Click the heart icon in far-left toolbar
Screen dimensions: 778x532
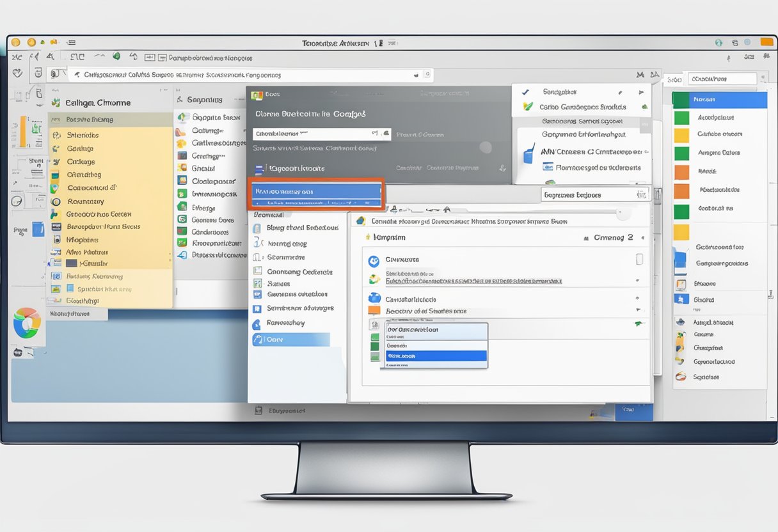click(x=17, y=74)
